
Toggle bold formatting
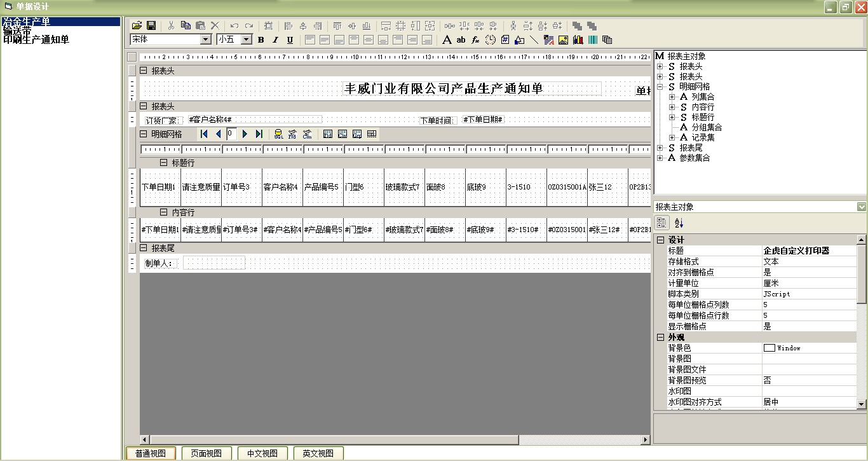(261, 39)
